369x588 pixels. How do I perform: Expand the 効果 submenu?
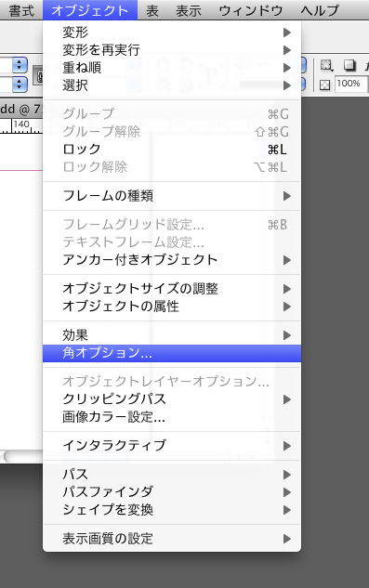pos(172,335)
